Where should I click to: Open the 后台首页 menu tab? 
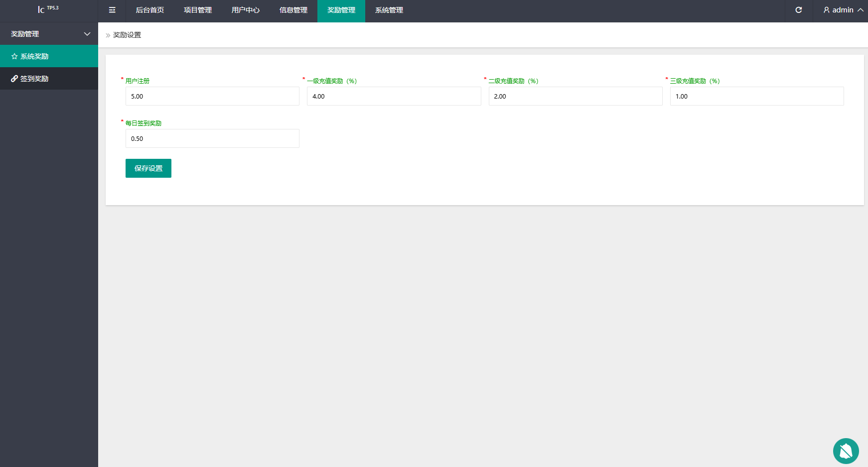150,10
